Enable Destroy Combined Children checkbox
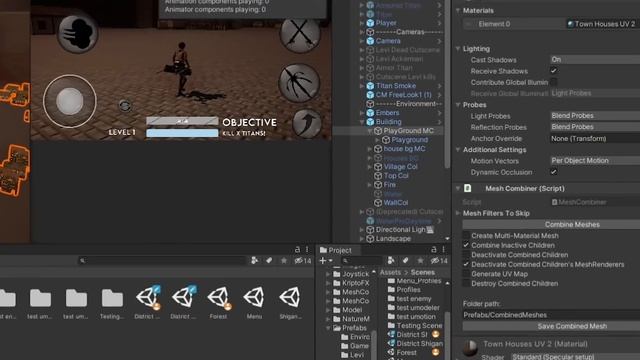Screen dimensions: 640x360 tap(466, 283)
